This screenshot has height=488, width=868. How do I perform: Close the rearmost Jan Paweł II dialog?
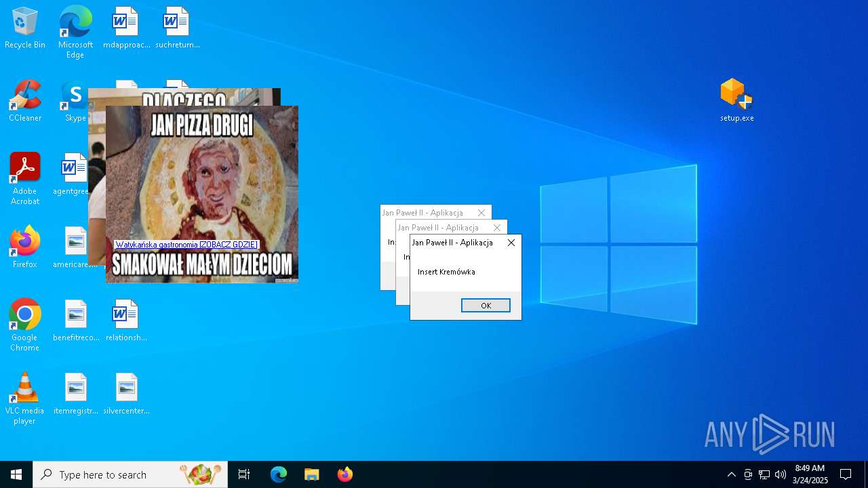[481, 213]
